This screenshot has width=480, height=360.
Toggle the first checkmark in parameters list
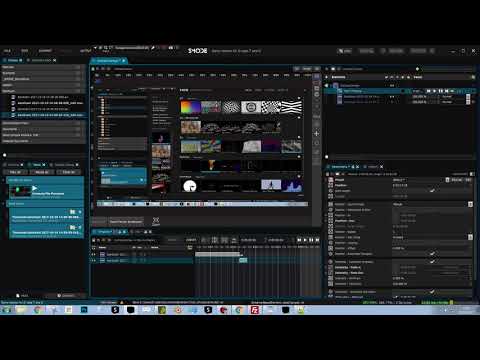[432, 190]
